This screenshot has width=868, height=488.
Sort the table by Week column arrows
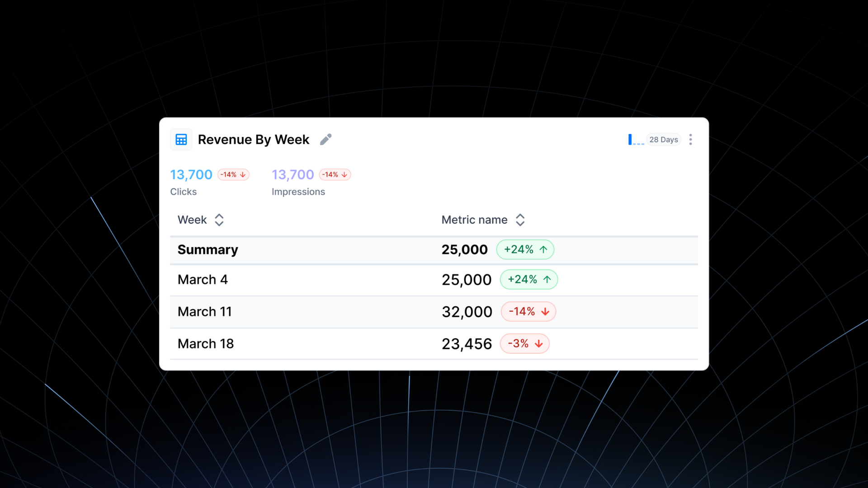point(219,220)
